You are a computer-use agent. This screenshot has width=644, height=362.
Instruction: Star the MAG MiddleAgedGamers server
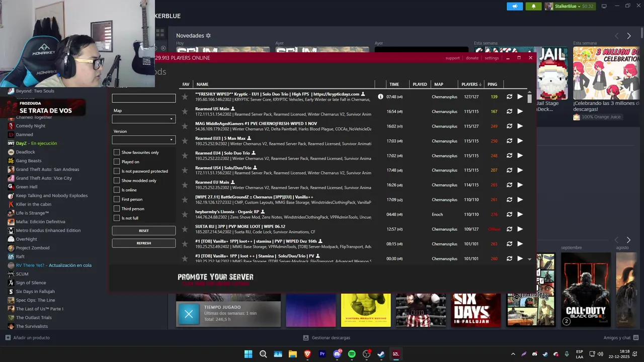click(185, 126)
